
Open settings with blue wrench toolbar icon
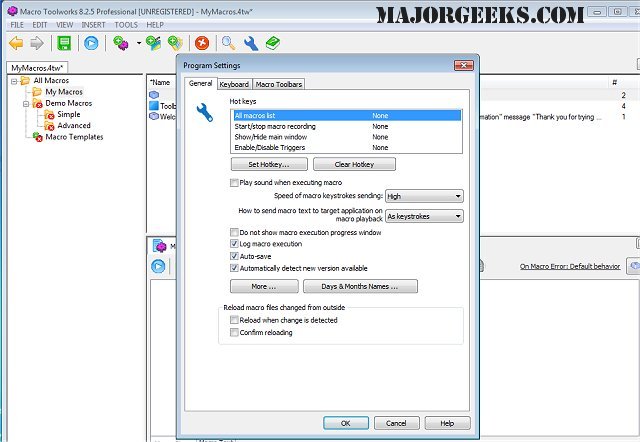(251, 43)
